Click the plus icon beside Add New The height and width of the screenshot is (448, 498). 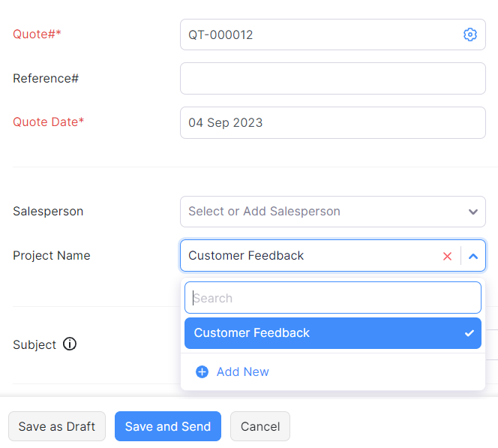(202, 371)
